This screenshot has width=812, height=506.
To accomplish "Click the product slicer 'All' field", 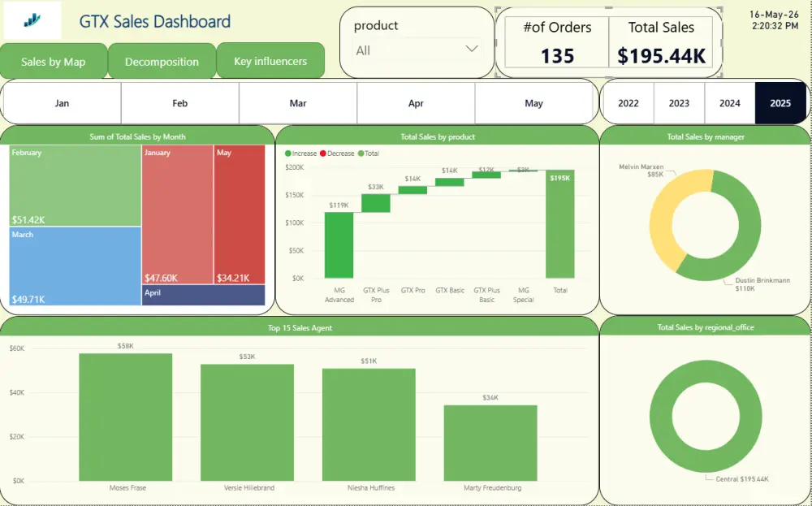I will coord(417,50).
